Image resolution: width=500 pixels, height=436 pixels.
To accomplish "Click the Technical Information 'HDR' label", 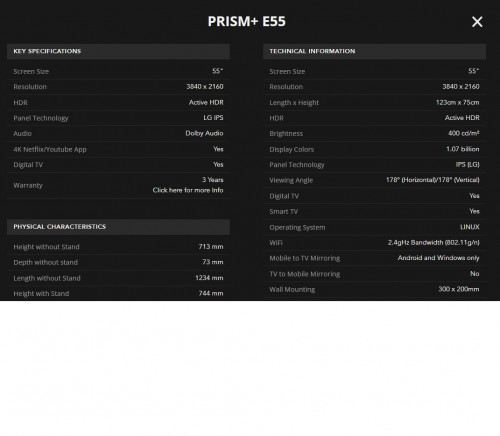I will [x=276, y=118].
